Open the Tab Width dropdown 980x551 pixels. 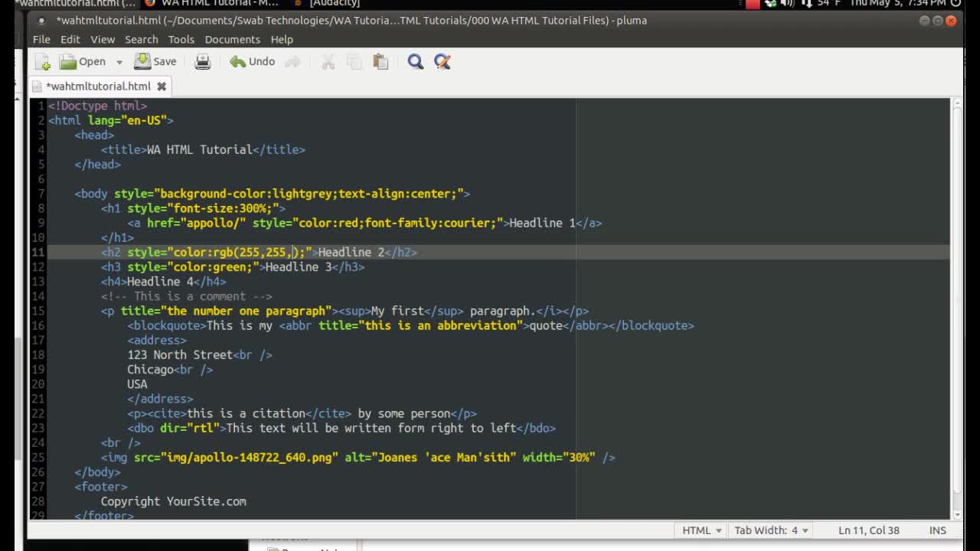click(x=771, y=530)
